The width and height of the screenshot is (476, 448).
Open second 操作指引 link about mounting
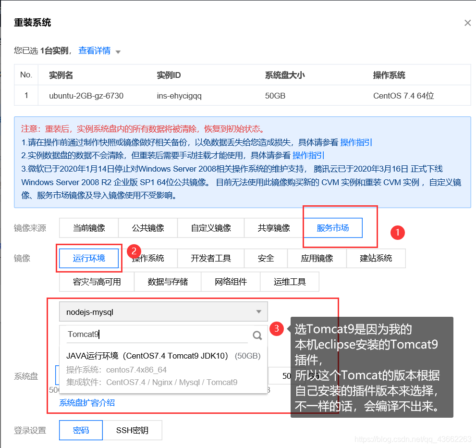coord(308,156)
